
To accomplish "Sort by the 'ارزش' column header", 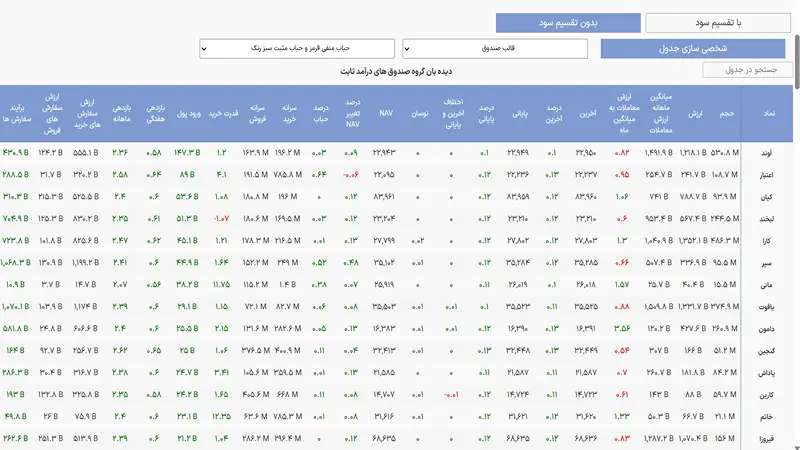I will (695, 113).
